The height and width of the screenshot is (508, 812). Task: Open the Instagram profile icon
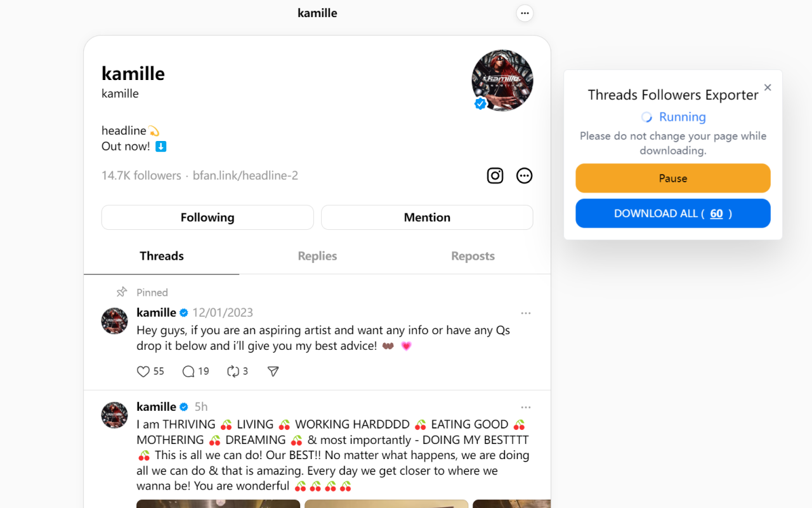click(x=495, y=176)
